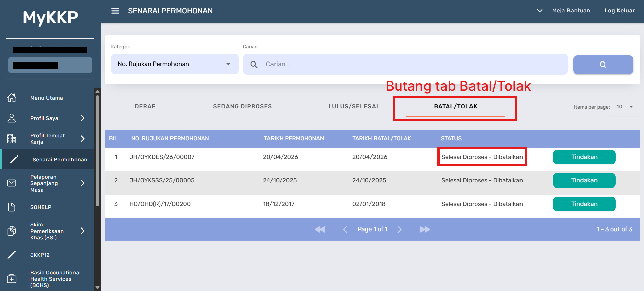The image size is (644, 291).
Task: Expand Skim Pemeriksaan Khas (SSI) submenu
Action: [x=82, y=231]
